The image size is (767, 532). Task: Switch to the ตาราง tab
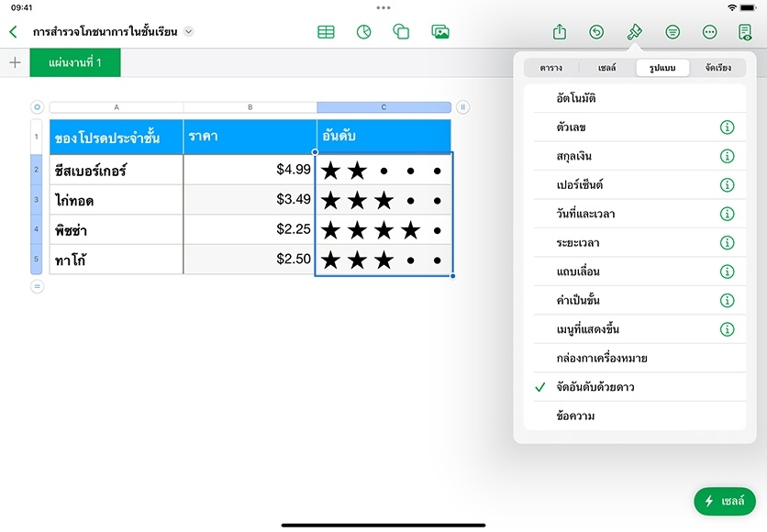(551, 68)
